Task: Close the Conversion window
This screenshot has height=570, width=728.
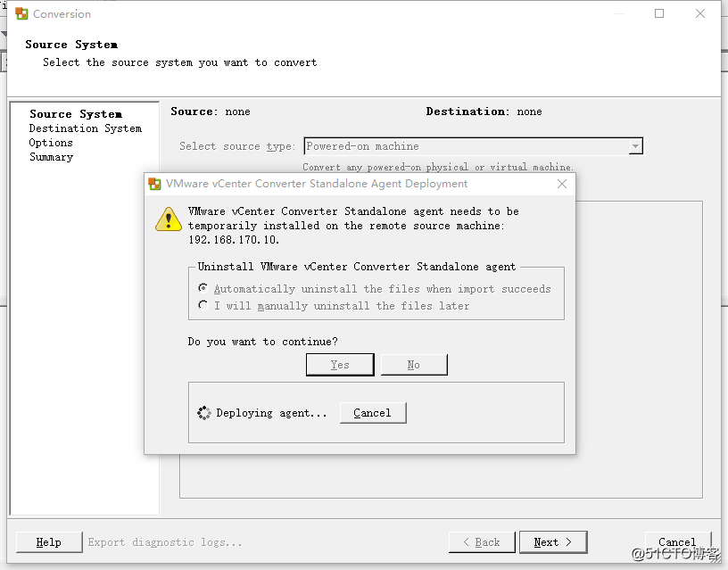Action: (x=700, y=13)
